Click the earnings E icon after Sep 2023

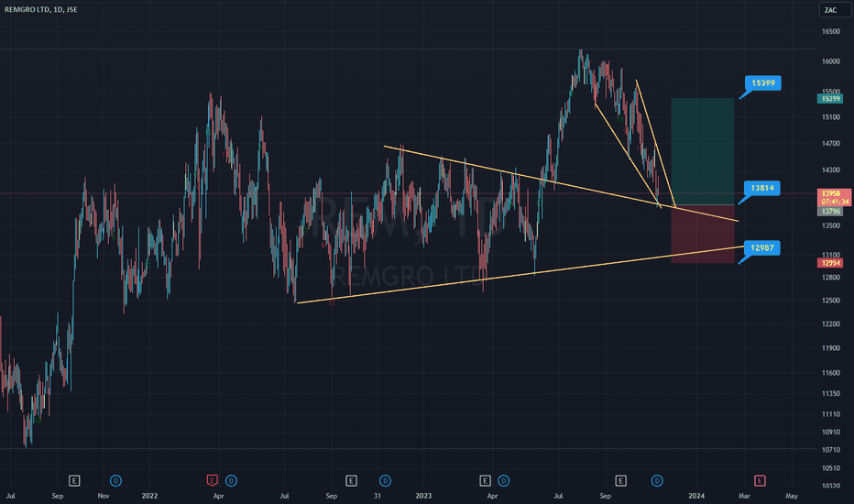click(621, 480)
